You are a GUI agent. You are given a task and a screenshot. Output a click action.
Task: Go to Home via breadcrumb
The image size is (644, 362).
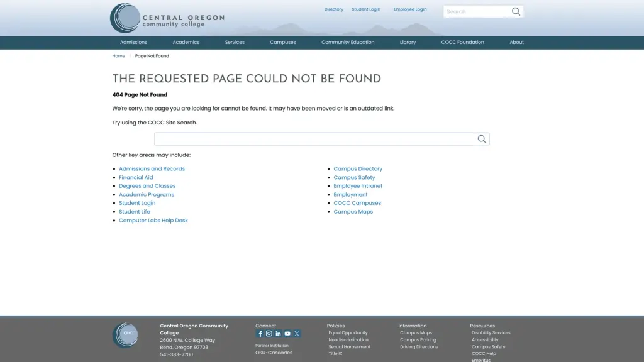pyautogui.click(x=119, y=56)
